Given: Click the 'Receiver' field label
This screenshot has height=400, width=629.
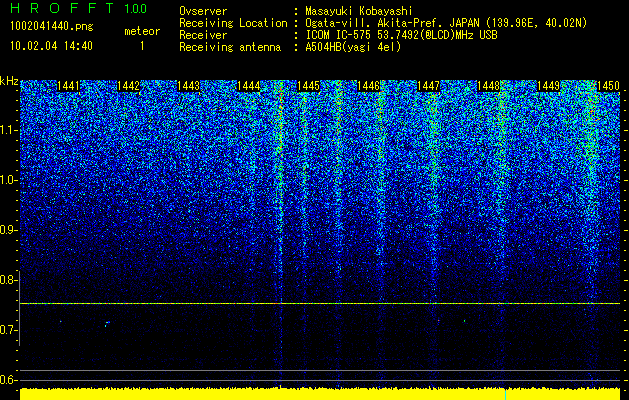Looking at the screenshot, I should coord(203,35).
